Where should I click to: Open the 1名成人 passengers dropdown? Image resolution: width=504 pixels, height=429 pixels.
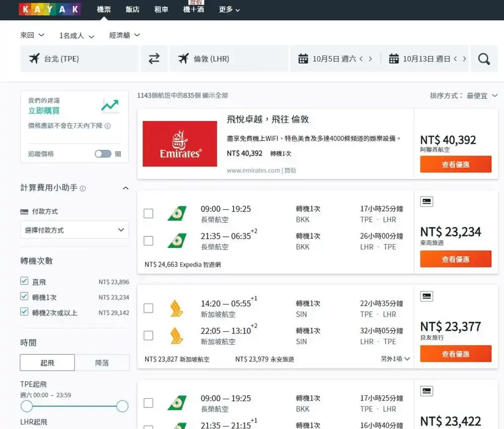pos(77,36)
